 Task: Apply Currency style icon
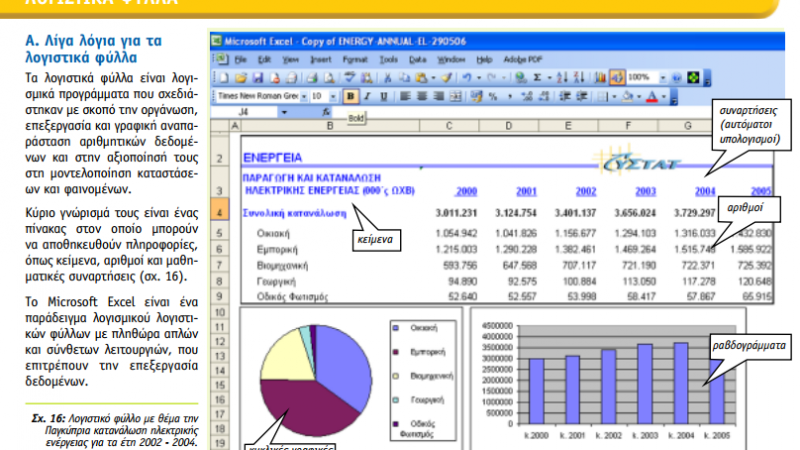(x=477, y=96)
